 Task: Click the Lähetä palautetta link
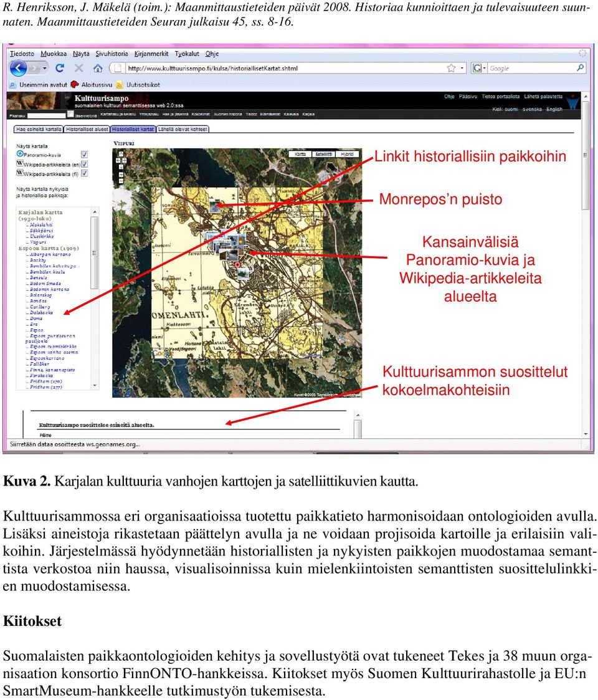click(543, 97)
